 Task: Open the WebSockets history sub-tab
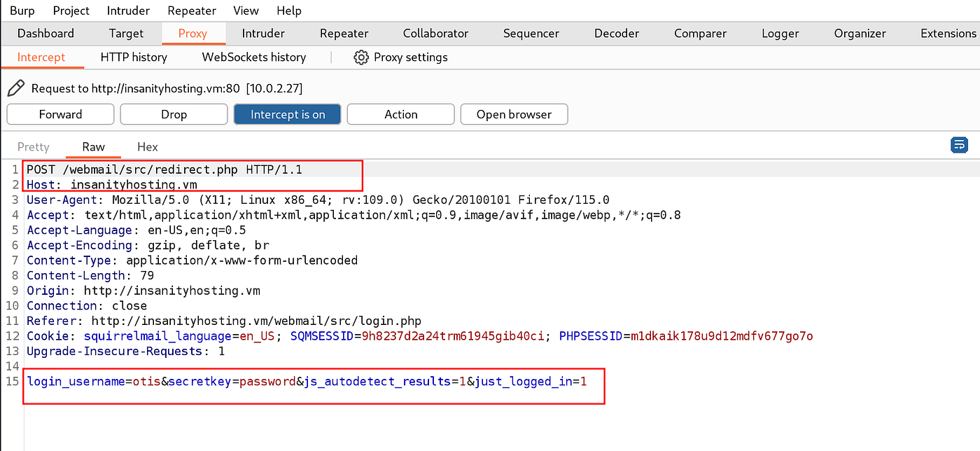254,57
